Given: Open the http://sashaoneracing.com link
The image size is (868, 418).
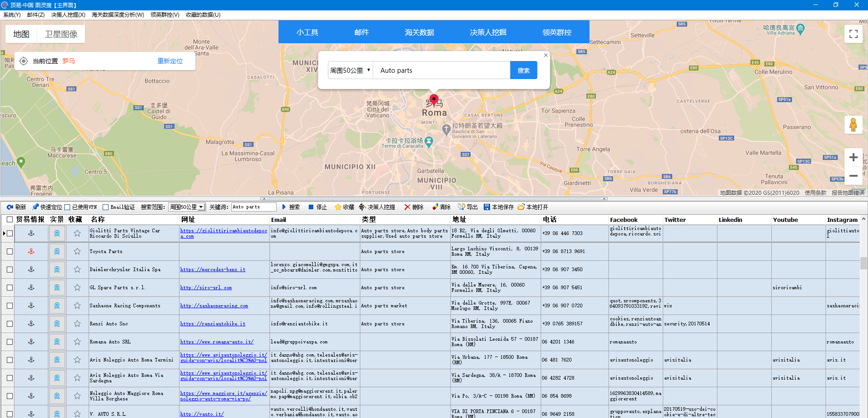Looking at the screenshot, I should coord(214,305).
